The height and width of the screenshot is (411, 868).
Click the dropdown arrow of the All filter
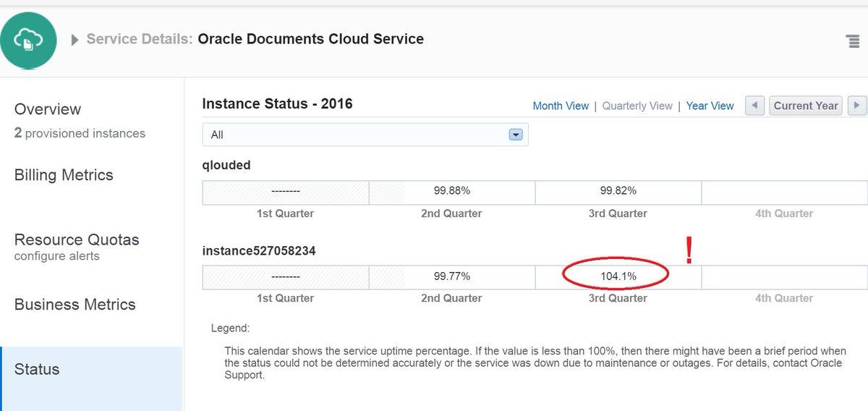(x=516, y=135)
